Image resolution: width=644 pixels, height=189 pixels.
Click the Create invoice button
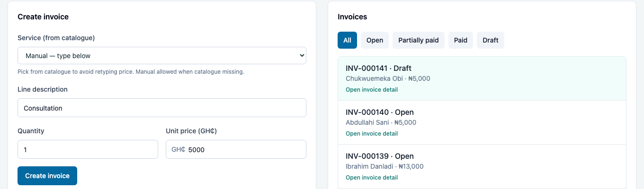pyautogui.click(x=47, y=176)
